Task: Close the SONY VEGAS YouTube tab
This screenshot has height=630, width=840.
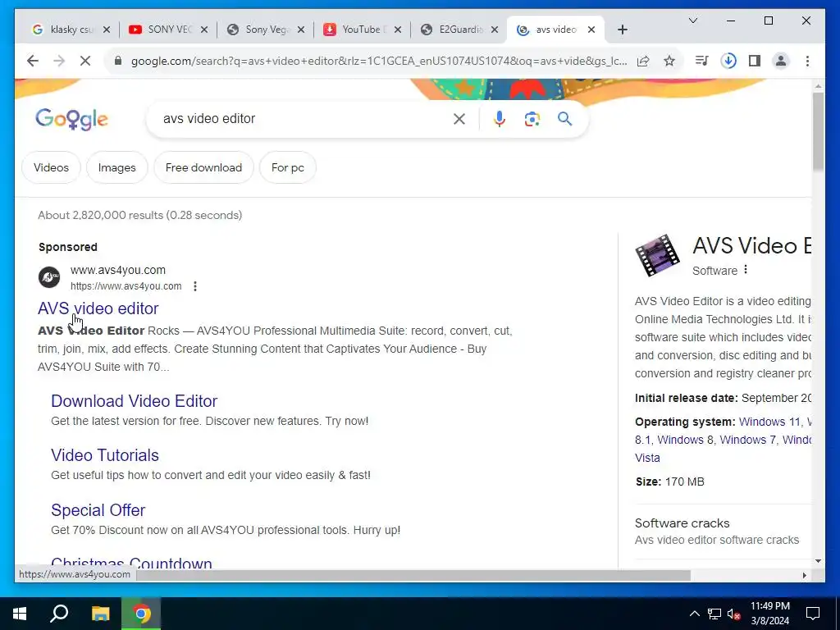Action: [x=204, y=30]
